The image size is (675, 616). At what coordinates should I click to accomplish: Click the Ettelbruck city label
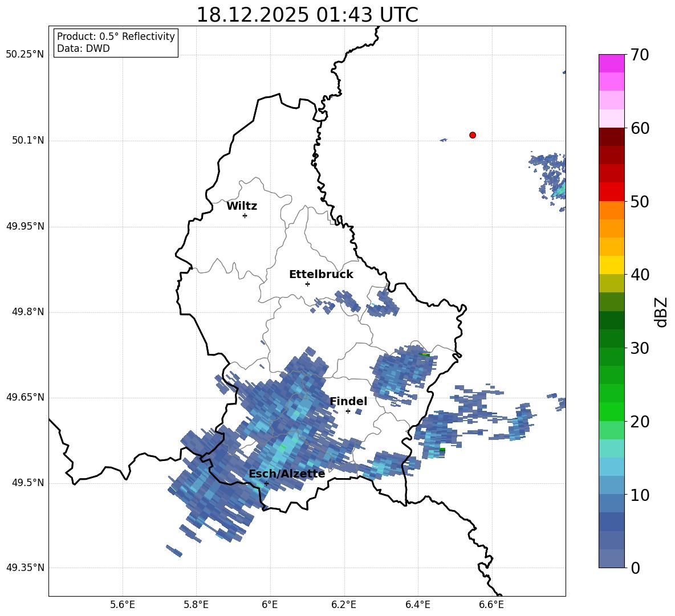coord(321,275)
